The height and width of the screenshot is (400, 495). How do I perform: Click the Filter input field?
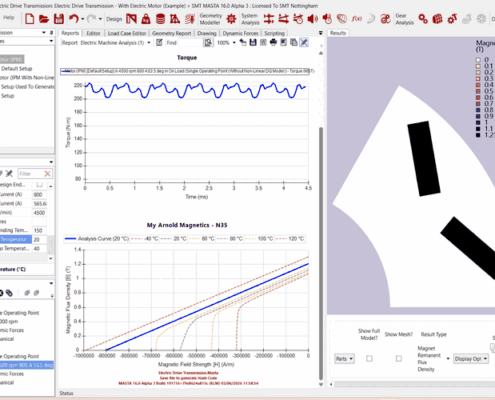point(30,174)
